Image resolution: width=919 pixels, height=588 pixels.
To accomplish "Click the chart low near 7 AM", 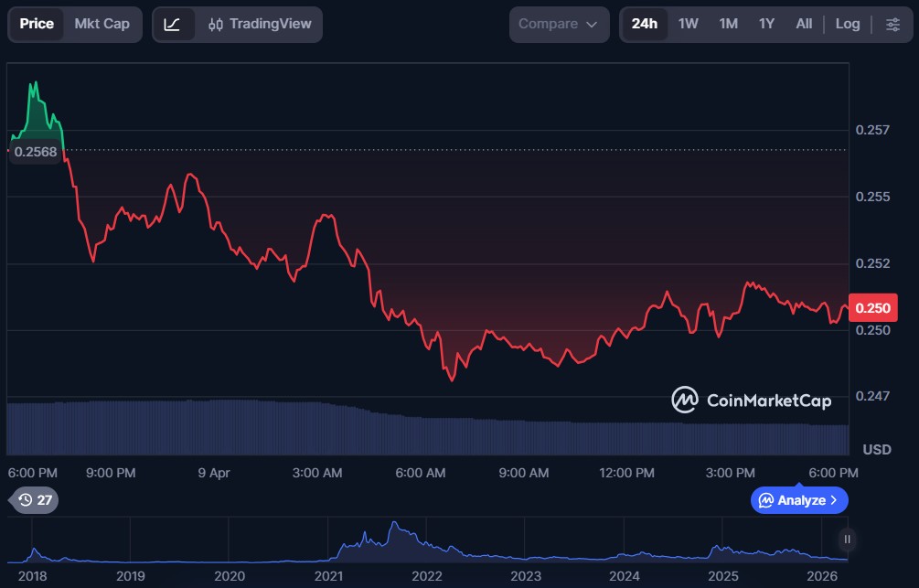I will [452, 380].
